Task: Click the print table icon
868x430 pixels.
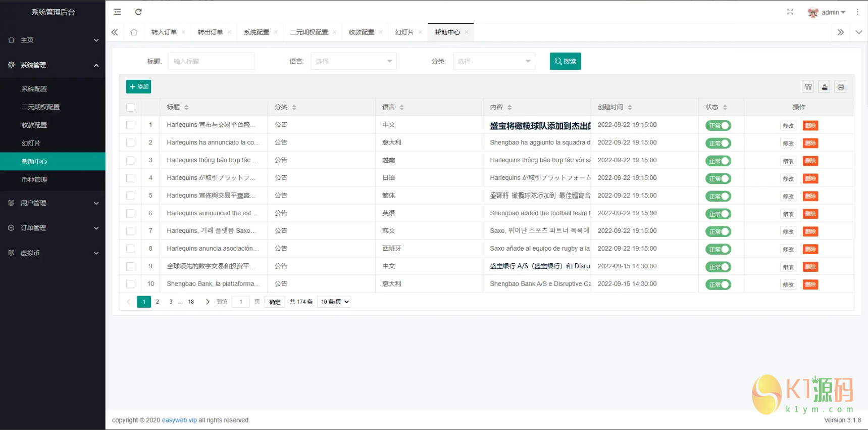Action: coord(840,87)
